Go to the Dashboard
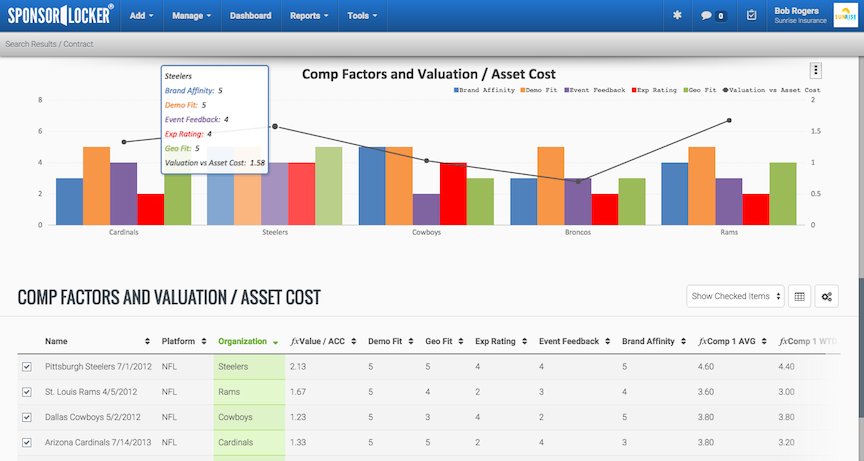Image resolution: width=864 pixels, height=461 pixels. coord(251,15)
